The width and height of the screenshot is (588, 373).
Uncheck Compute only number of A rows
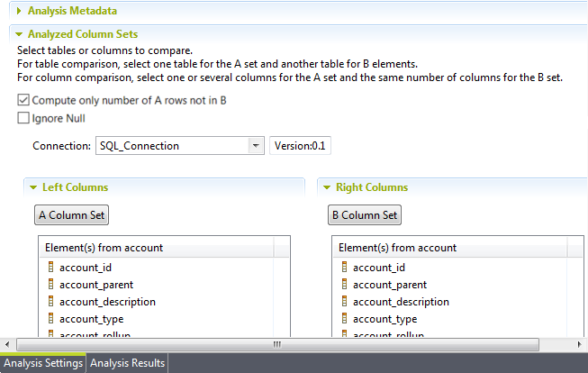pos(23,100)
